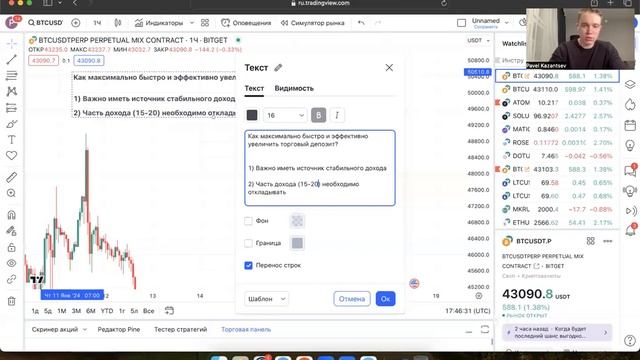This screenshot has height=360, width=640.
Task: Open the Редактор Pine tab
Action: pos(119,329)
